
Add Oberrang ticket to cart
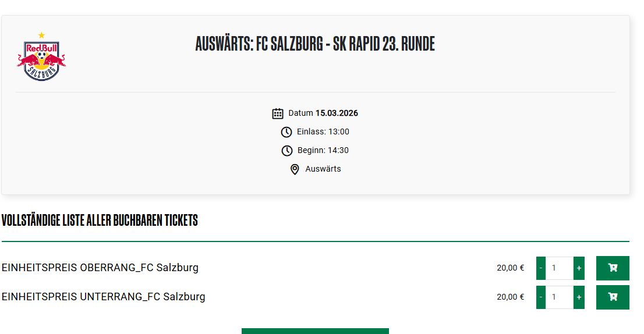point(613,268)
